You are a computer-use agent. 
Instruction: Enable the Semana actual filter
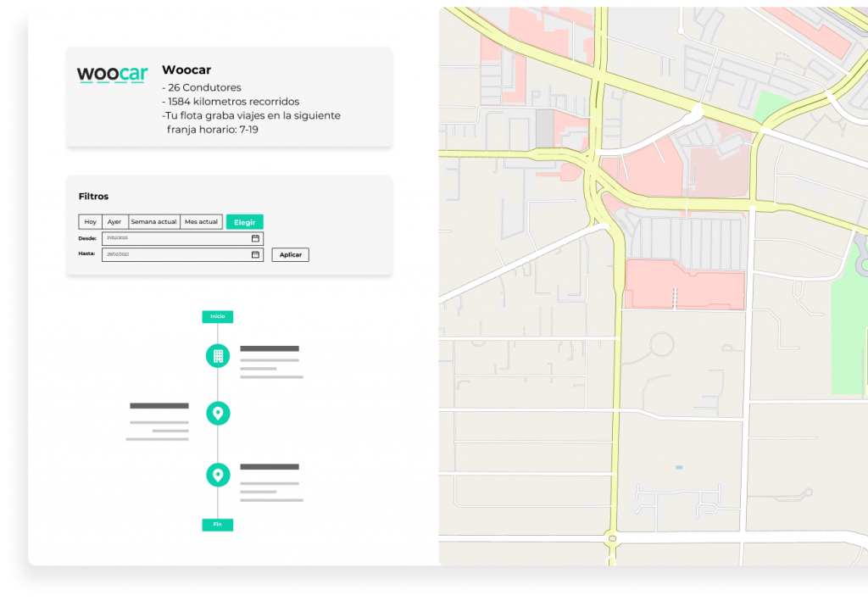tap(153, 221)
